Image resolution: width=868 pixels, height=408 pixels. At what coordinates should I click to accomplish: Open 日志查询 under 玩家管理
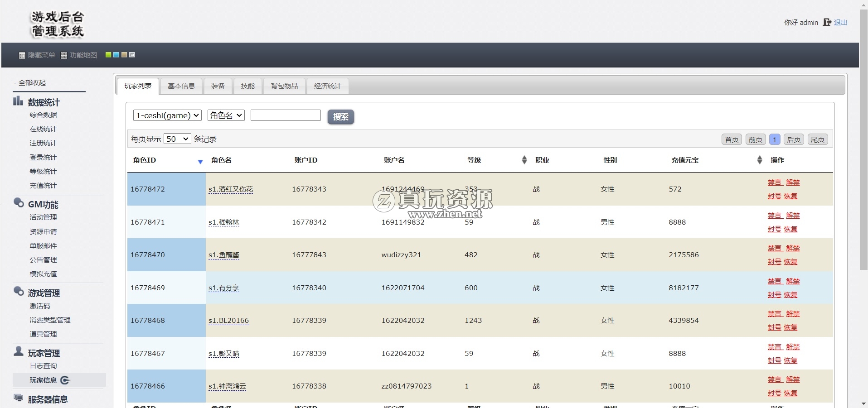point(43,366)
